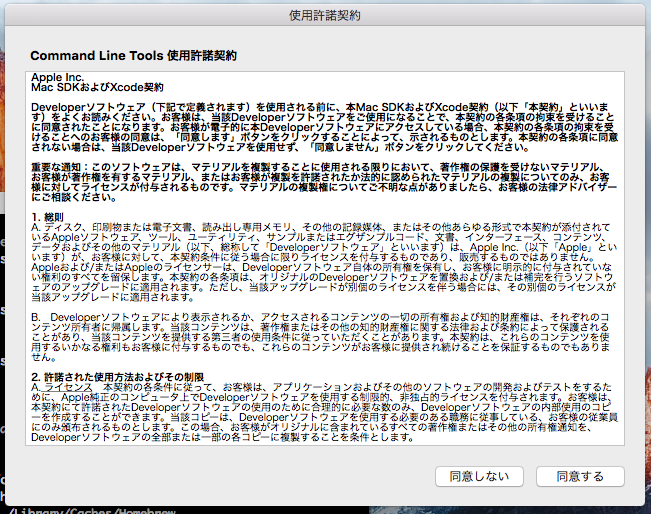Click the heading Command Line Tools 使用許諾契約
651x514 pixels.
pyautogui.click(x=133, y=56)
